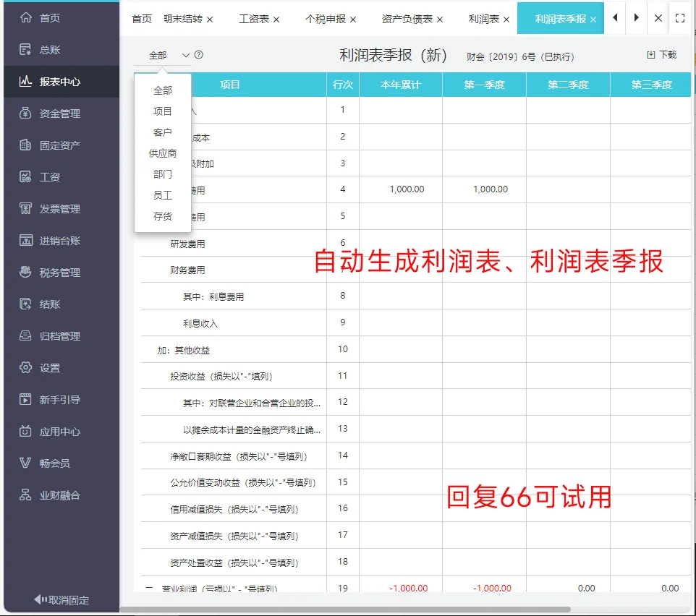Enter fullscreen mode via top-right icon

click(679, 18)
